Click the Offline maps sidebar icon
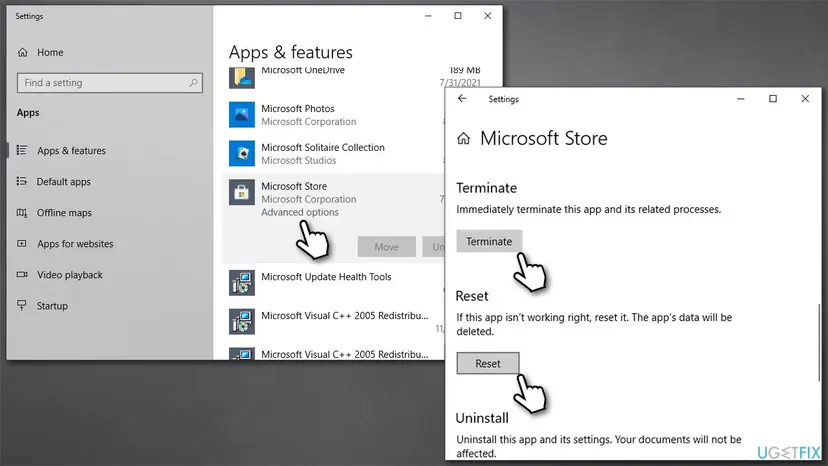Screen dimensions: 828x466 pos(22,213)
